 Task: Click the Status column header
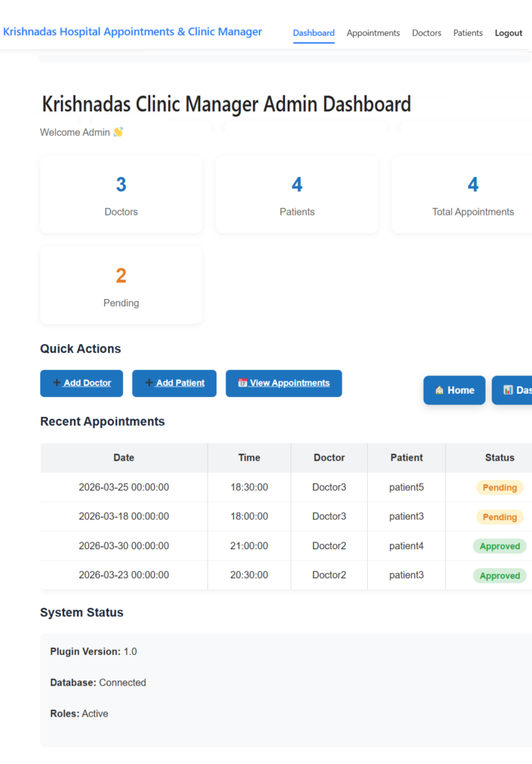click(489, 457)
